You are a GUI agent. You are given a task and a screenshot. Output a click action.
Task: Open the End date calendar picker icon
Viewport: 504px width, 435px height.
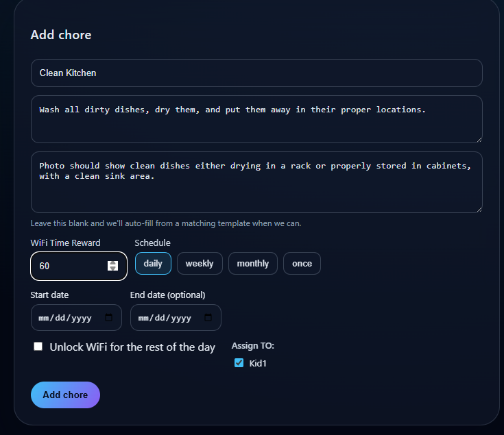click(208, 318)
